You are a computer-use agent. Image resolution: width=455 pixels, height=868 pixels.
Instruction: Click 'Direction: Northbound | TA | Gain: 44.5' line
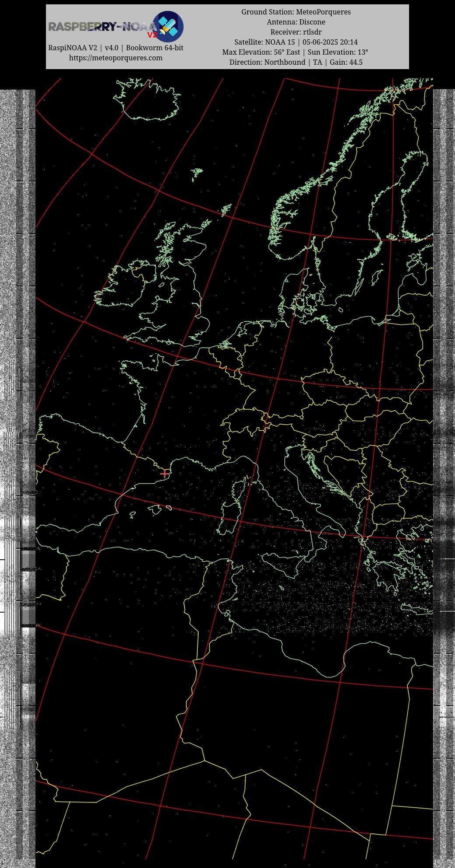pyautogui.click(x=296, y=62)
